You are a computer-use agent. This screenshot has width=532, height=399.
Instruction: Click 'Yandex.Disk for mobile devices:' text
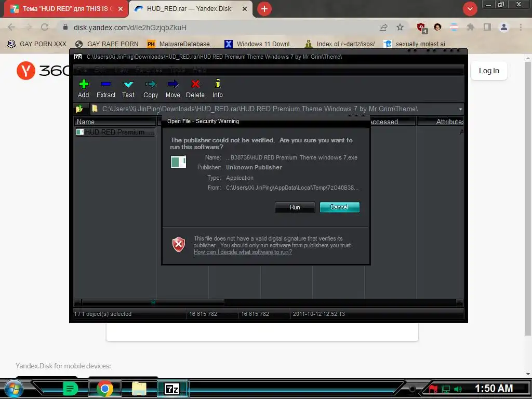click(63, 366)
